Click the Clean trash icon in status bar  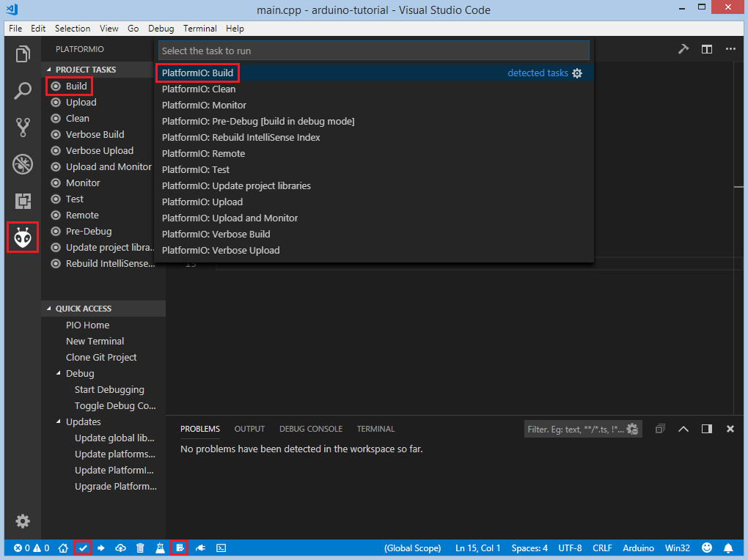(x=140, y=548)
